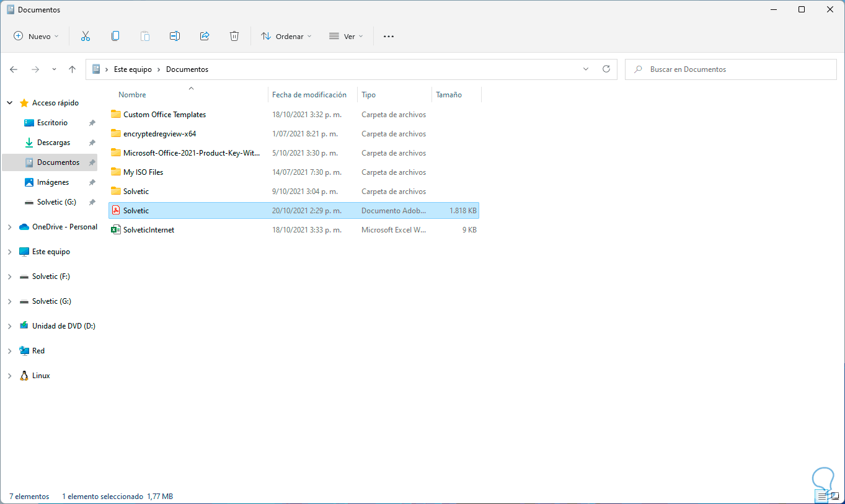This screenshot has height=504, width=845.
Task: Click the 7 elementos status bar text
Action: click(29, 497)
